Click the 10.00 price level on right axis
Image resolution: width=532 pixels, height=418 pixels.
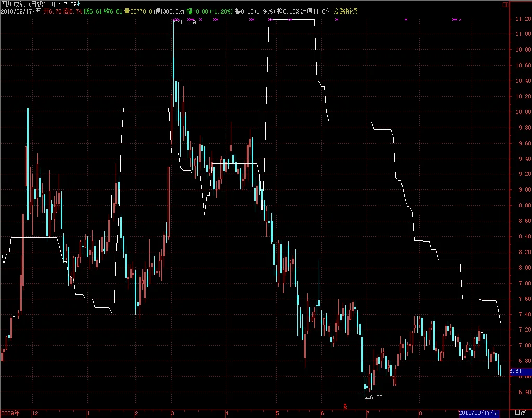pyautogui.click(x=523, y=112)
